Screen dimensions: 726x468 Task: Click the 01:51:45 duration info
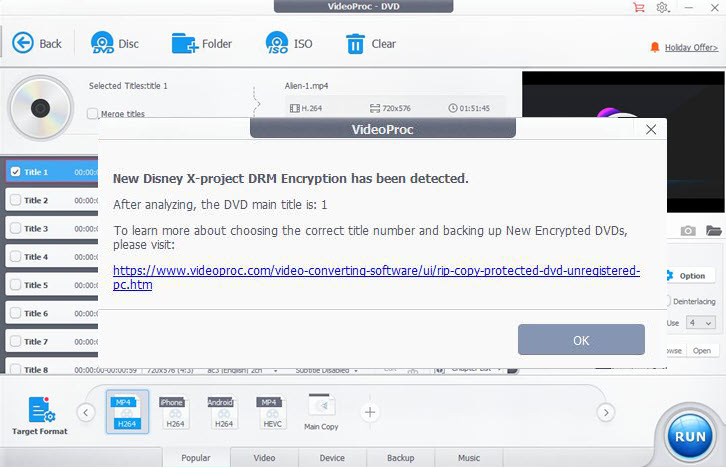pyautogui.click(x=469, y=108)
